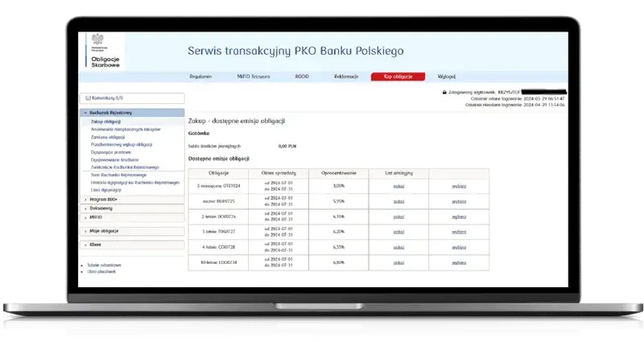Click the red Kup obligacje button

[x=398, y=76]
